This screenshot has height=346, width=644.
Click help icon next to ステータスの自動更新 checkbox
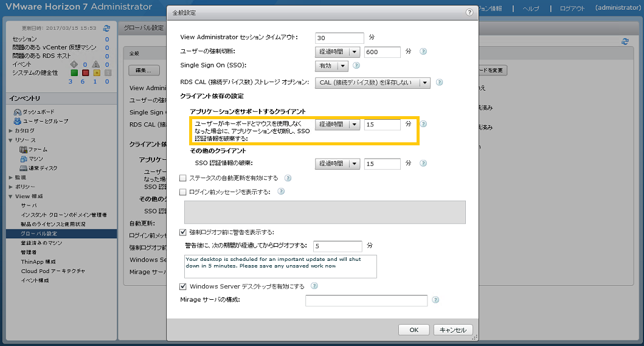pos(288,178)
